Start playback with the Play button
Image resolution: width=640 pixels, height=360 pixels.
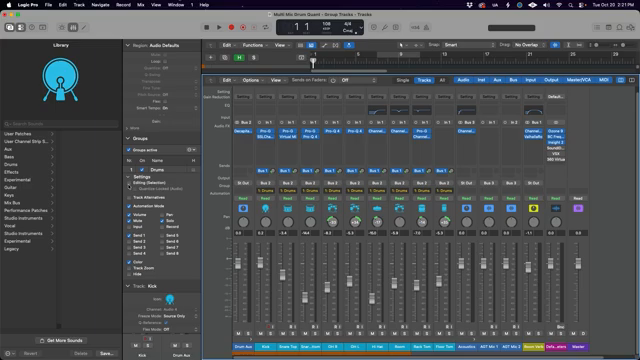pyautogui.click(x=219, y=27)
